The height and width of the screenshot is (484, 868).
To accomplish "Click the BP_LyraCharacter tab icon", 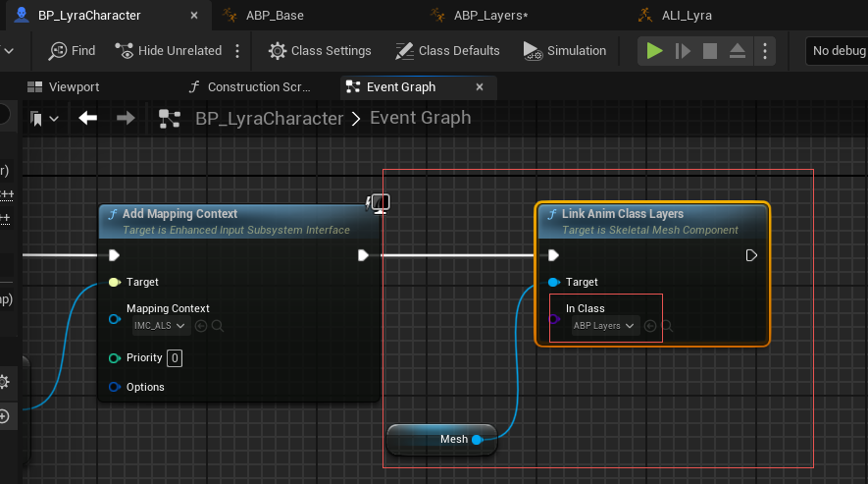I will (21, 15).
